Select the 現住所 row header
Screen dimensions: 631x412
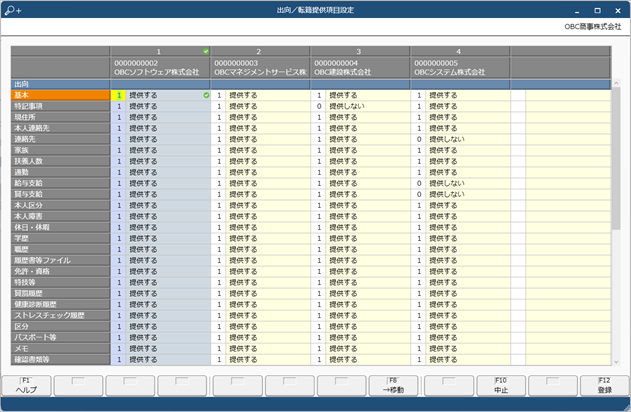point(60,117)
